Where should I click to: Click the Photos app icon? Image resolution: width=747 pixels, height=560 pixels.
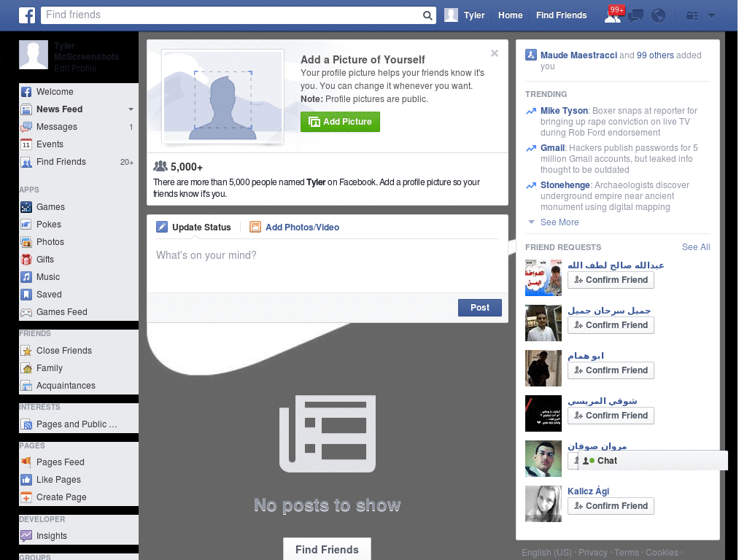26,242
